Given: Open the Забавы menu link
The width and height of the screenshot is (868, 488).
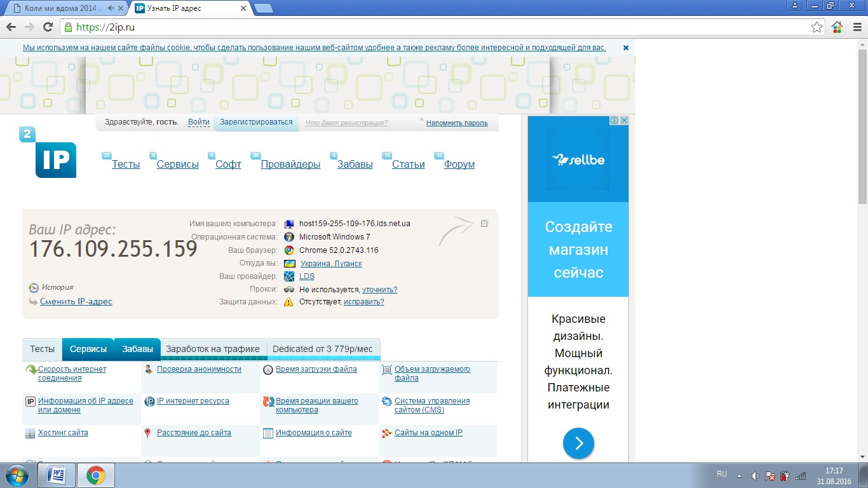Looking at the screenshot, I should click(355, 164).
